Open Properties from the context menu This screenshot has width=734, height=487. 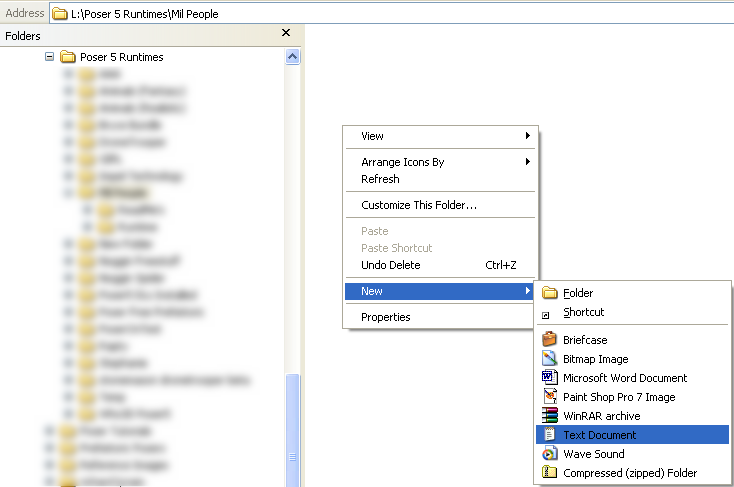tap(385, 317)
